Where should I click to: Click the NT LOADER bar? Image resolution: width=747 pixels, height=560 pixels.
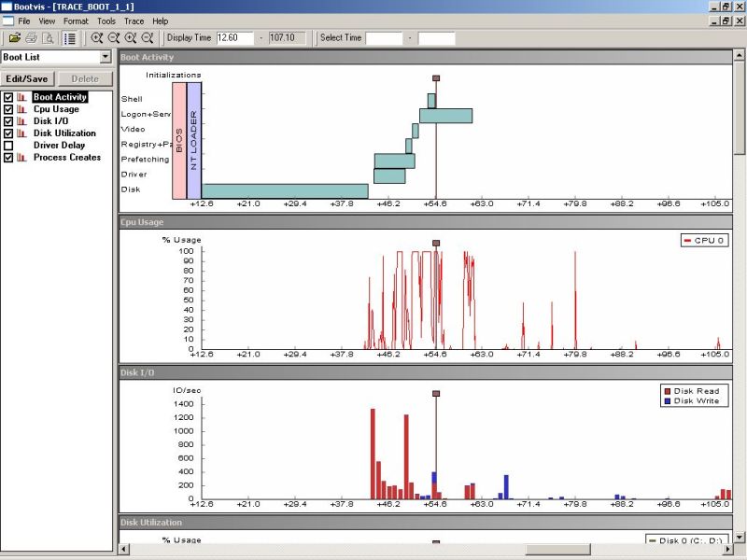click(194, 141)
